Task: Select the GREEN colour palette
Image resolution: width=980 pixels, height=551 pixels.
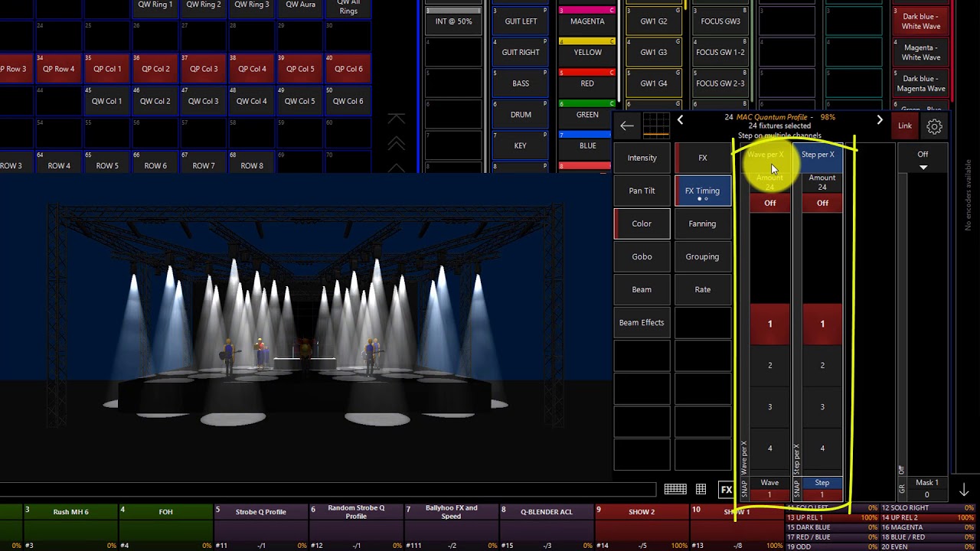Action: click(x=587, y=114)
